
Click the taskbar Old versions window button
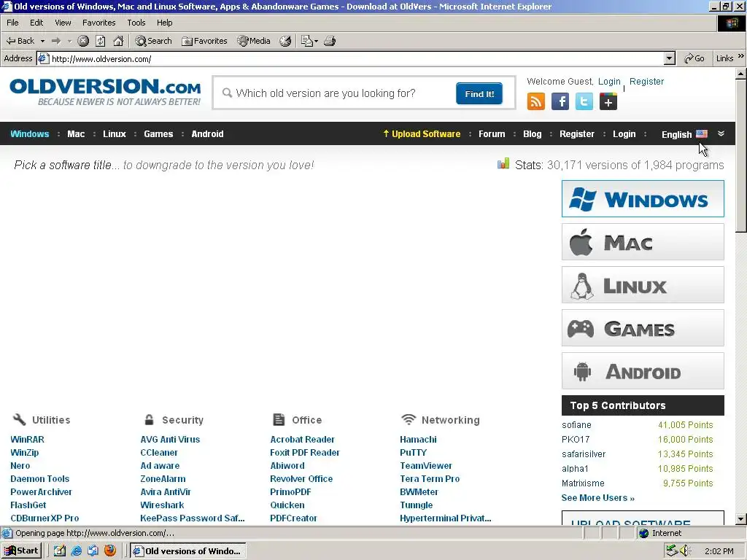click(x=187, y=551)
